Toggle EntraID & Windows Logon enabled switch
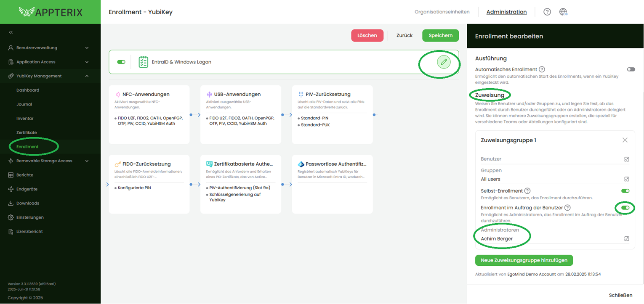 [121, 62]
